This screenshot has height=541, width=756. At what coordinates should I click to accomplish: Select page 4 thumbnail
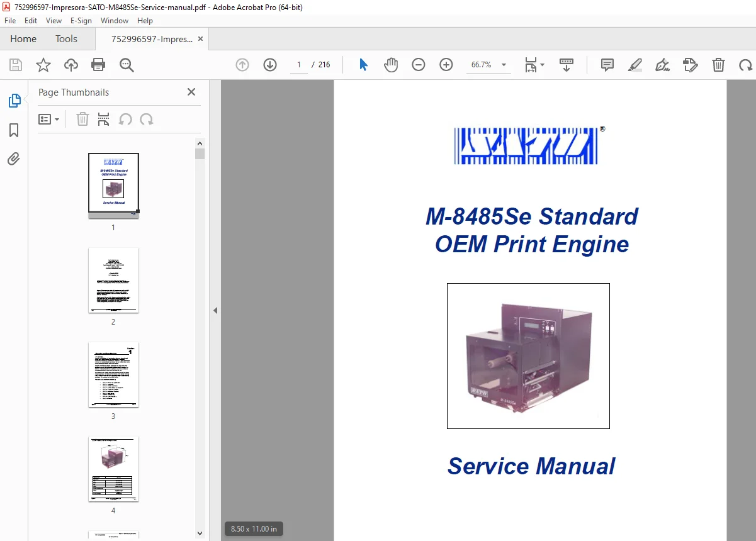pos(113,469)
